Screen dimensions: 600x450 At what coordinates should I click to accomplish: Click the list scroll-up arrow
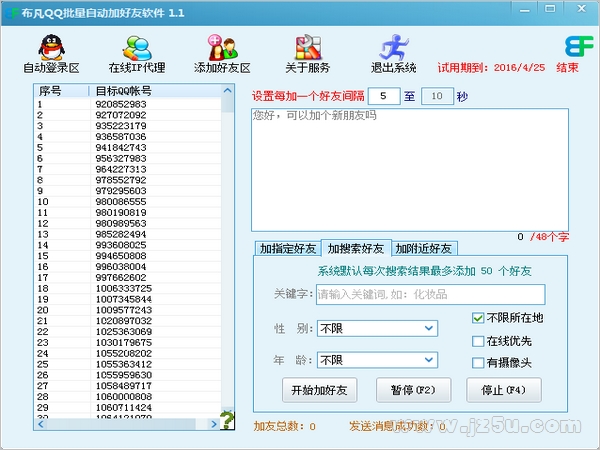(x=228, y=90)
